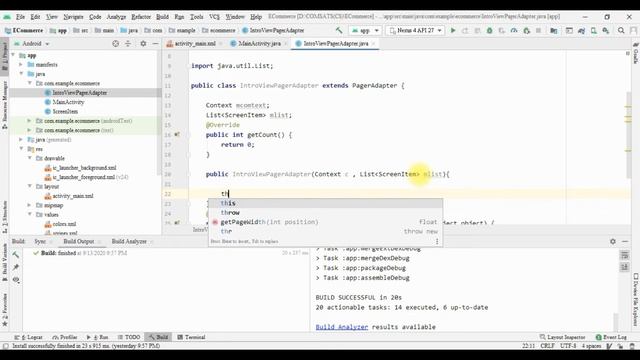Click the Build Analyzer link in output

[342, 327]
